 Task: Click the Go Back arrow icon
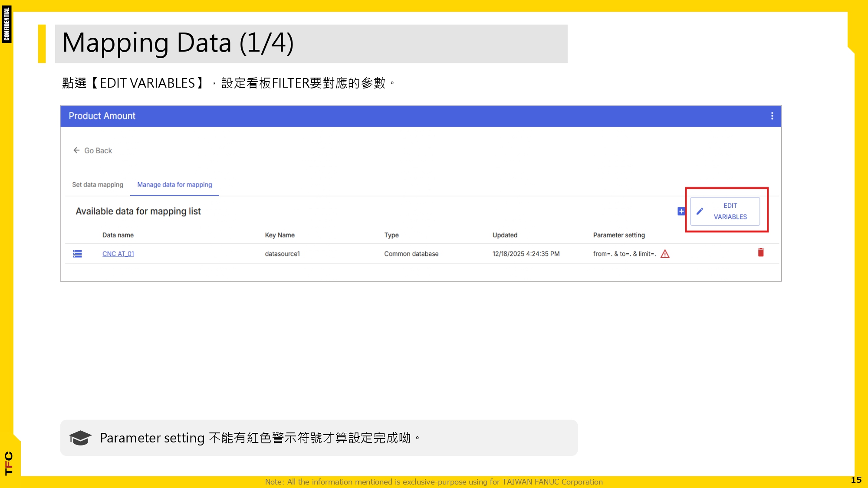76,151
